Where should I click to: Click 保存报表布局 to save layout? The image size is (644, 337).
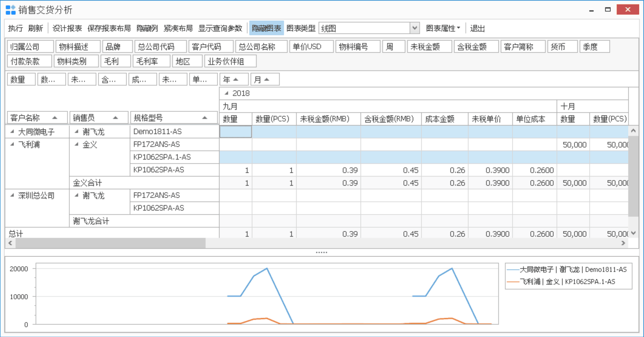tap(109, 28)
